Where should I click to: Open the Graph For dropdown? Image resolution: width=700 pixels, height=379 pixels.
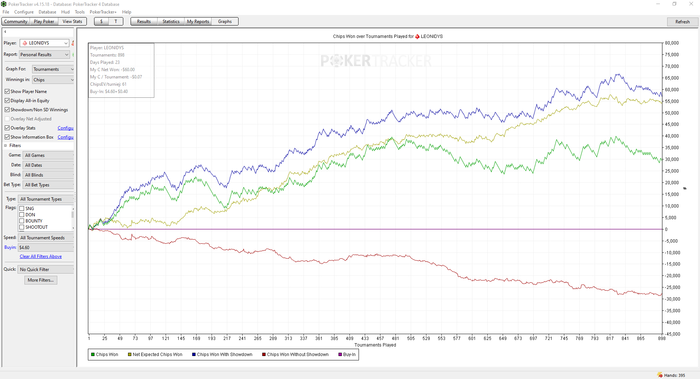(x=53, y=69)
